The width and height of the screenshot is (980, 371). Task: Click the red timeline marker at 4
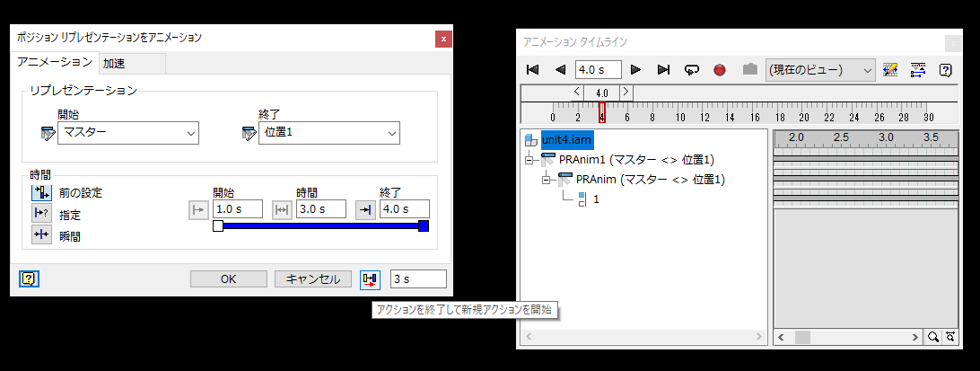click(602, 112)
